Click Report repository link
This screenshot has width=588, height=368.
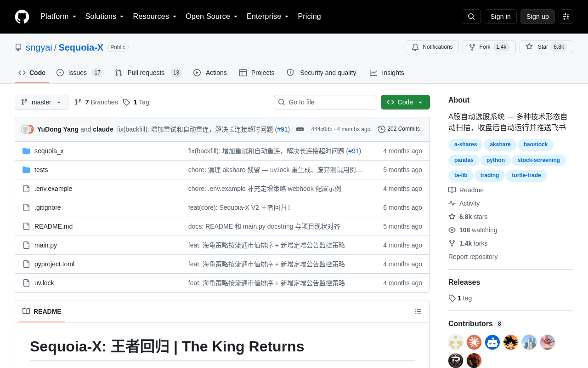pos(473,257)
